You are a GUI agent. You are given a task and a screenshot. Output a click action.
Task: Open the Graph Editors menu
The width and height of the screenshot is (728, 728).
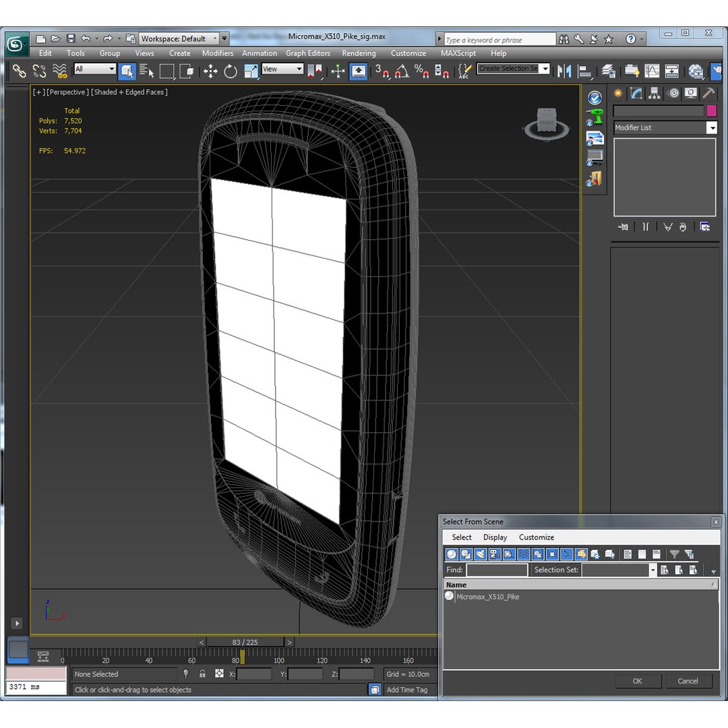308,53
